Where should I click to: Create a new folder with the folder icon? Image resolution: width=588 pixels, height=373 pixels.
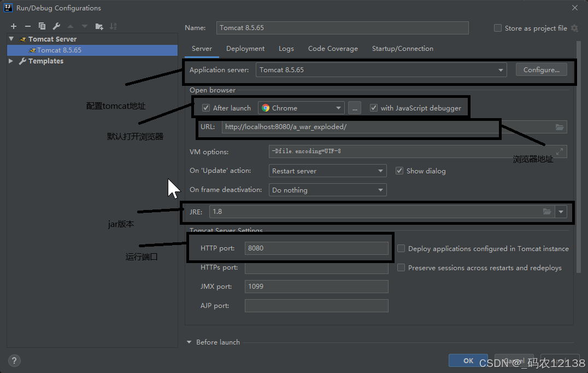tap(99, 26)
